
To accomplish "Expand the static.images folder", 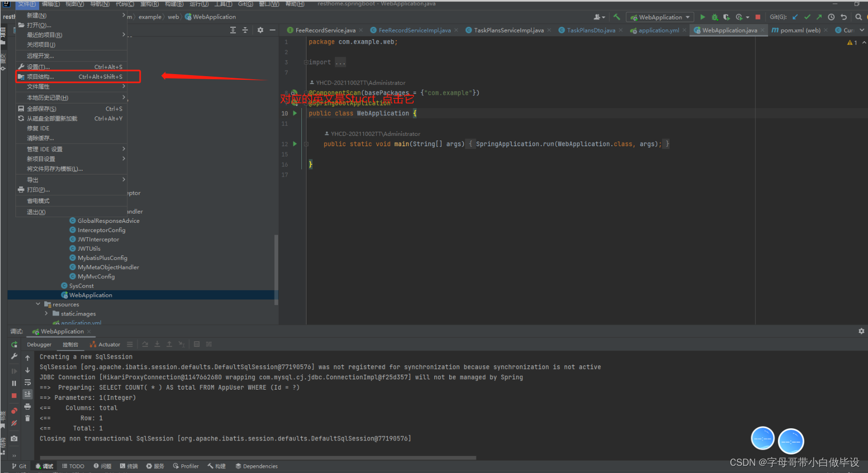I will click(x=46, y=313).
